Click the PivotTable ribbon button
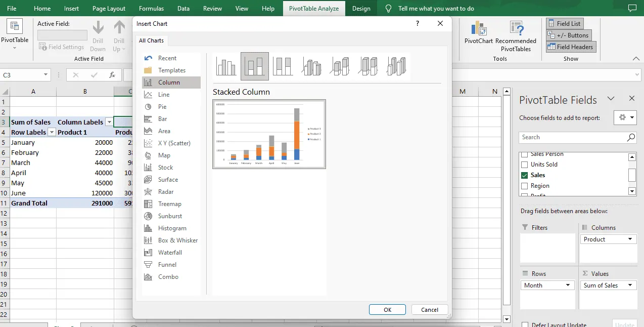644x327 pixels. 15,34
